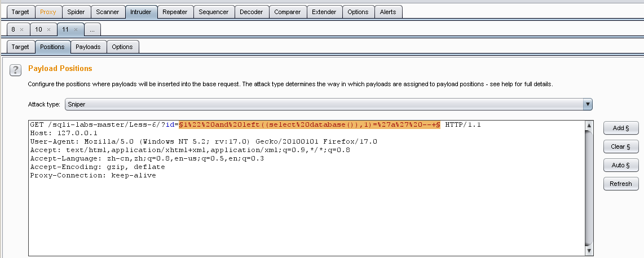Click the 'Accept-Encoding: gzip, deflate' line

point(98,167)
